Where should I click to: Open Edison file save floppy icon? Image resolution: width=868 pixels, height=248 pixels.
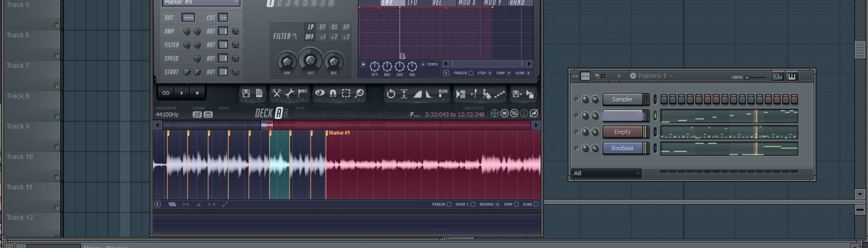246,93
